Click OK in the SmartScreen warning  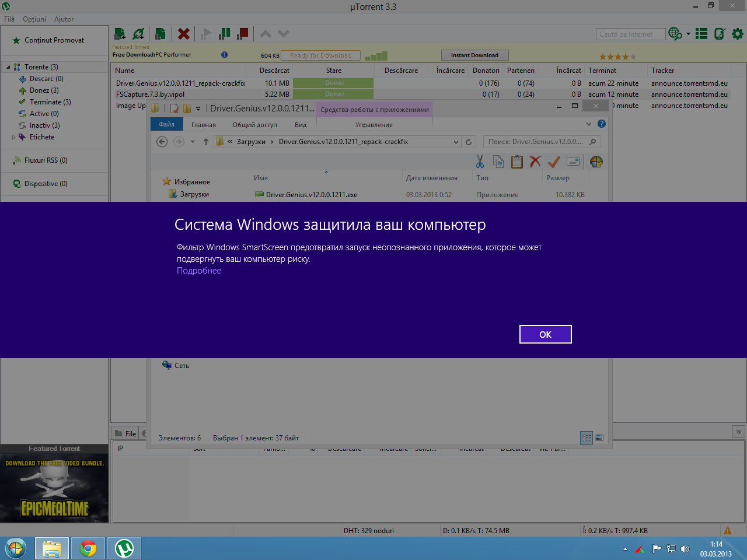[545, 334]
